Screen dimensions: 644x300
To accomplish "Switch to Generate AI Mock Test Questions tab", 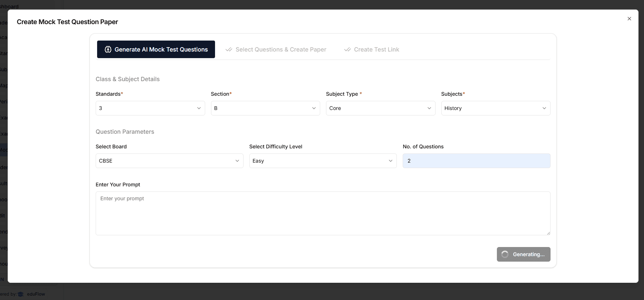I will coord(156,49).
